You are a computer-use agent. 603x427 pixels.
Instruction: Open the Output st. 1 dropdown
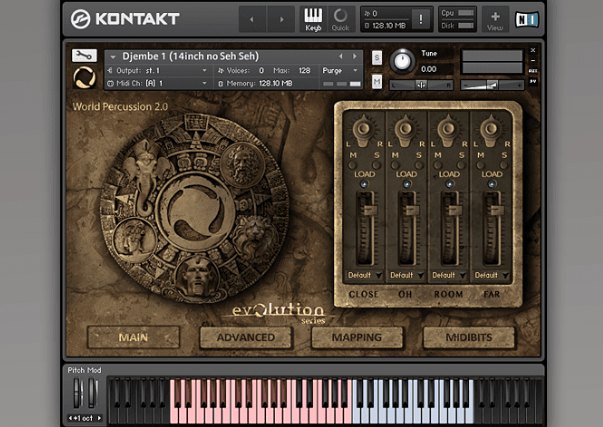pos(159,71)
